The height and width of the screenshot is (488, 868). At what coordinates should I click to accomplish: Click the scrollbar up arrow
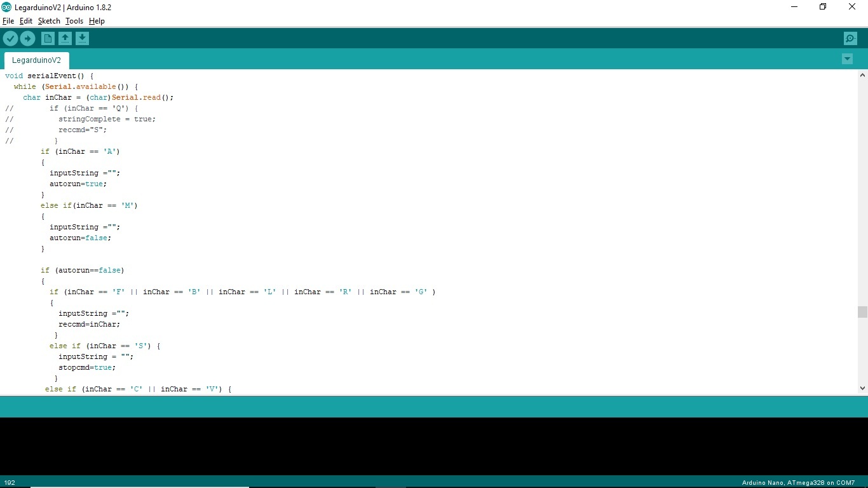[862, 74]
